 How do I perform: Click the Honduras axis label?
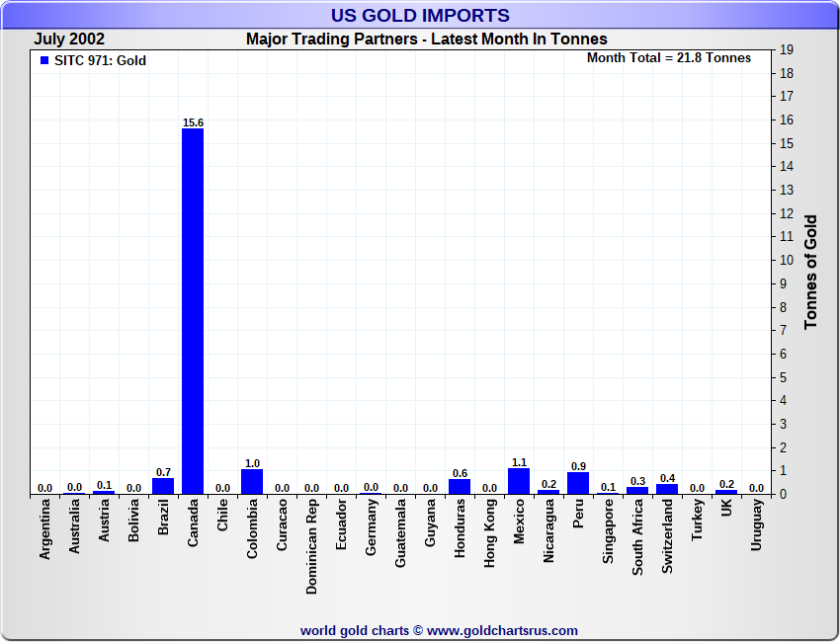460,528
